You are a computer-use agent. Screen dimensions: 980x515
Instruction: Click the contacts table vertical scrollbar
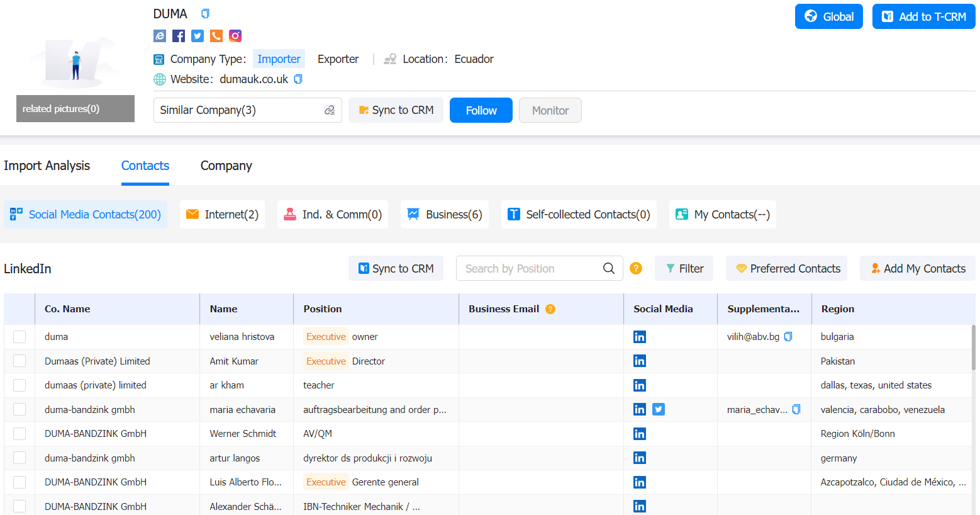[974, 346]
